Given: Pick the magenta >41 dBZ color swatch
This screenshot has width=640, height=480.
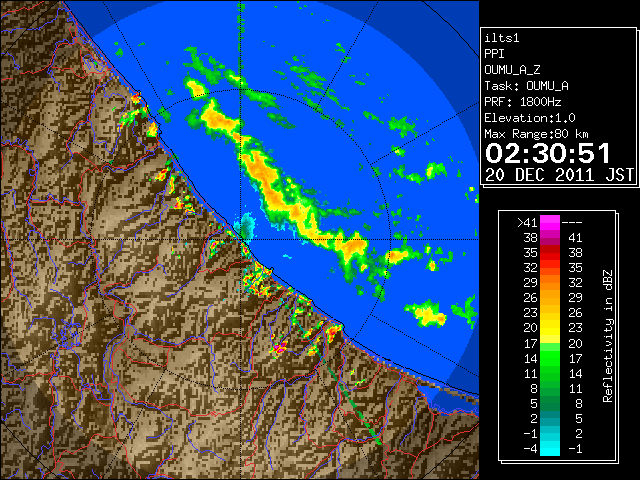Looking at the screenshot, I should pyautogui.click(x=550, y=222).
